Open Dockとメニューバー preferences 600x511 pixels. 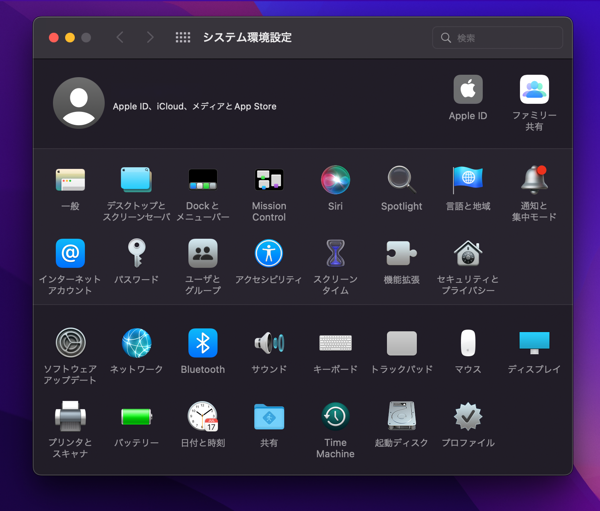[203, 179]
